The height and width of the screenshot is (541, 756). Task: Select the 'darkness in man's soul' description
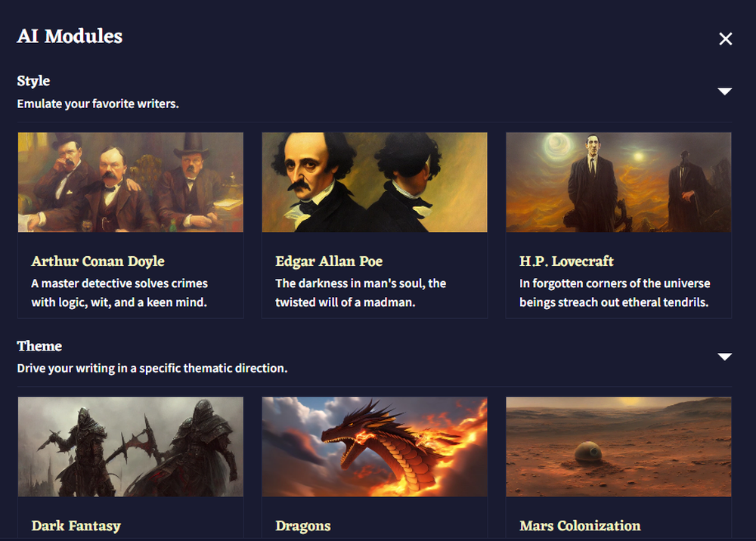click(361, 292)
